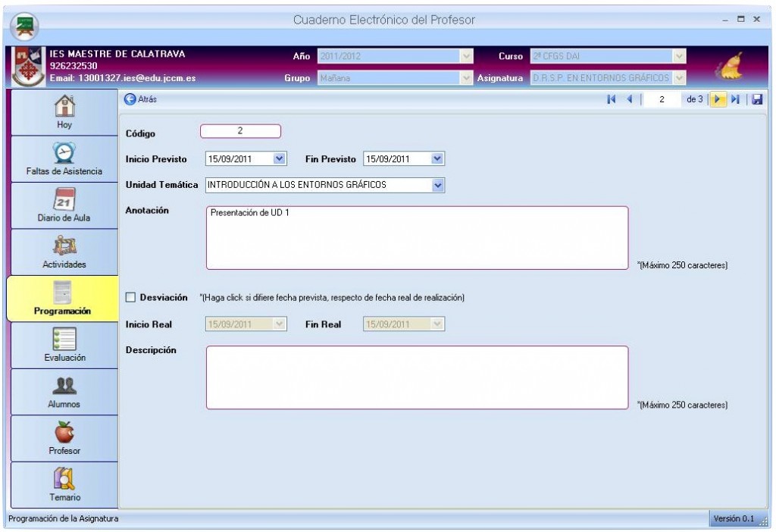This screenshot has width=776, height=532.
Task: Select the Programación sidebar item
Action: (63, 299)
